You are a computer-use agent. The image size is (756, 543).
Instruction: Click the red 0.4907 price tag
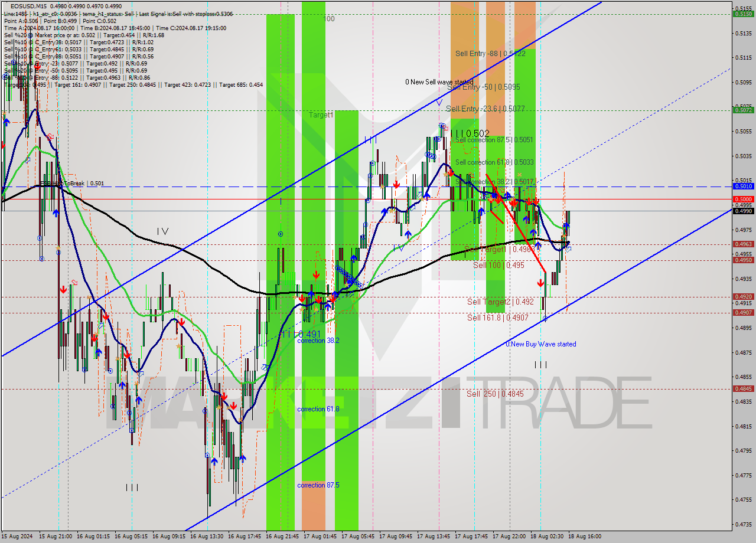743,312
